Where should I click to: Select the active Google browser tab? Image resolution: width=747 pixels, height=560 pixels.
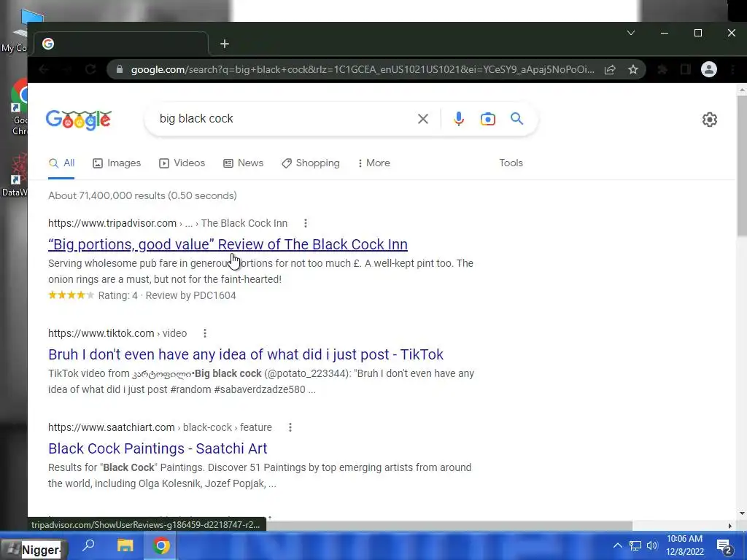(x=123, y=44)
